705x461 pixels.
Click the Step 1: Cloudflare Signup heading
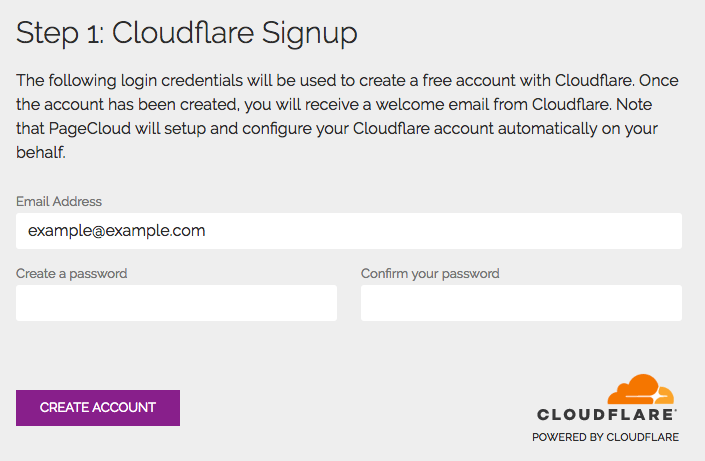[187, 33]
